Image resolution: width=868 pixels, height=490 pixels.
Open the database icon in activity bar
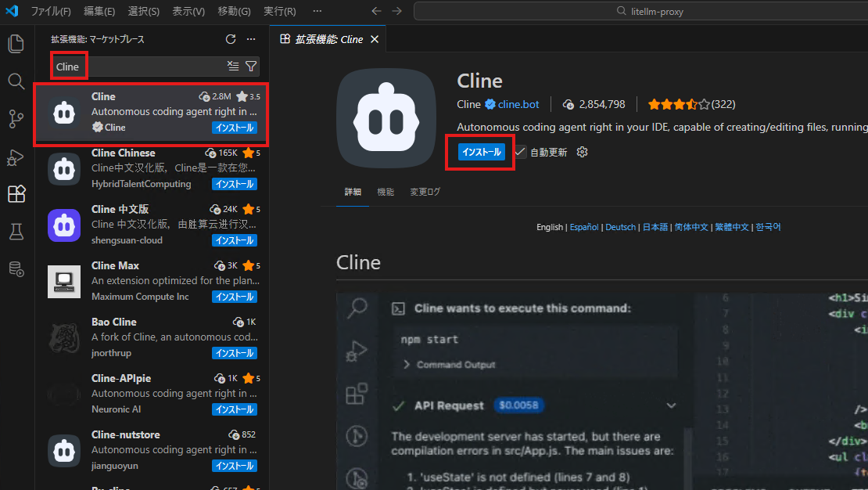click(x=16, y=269)
